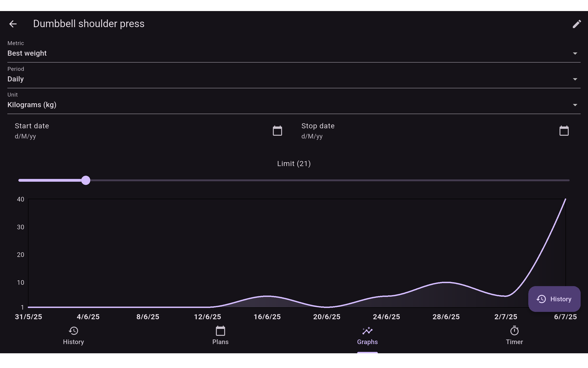588x368 pixels.
Task: Select the Graphs tab
Action: tap(367, 336)
